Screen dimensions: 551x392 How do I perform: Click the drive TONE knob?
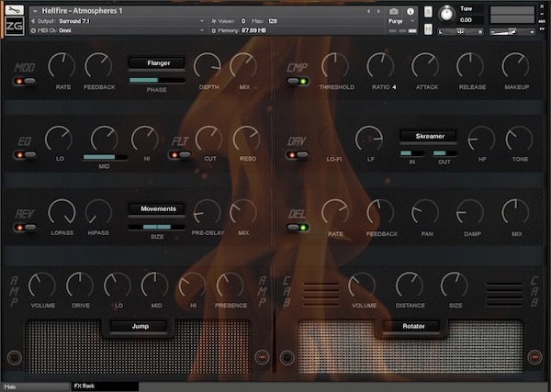519,140
